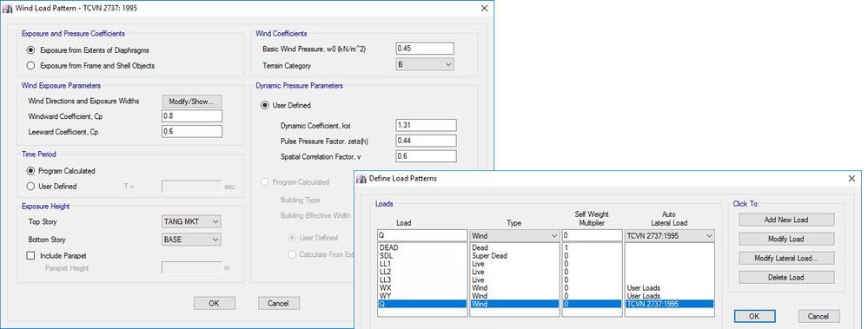Image resolution: width=868 pixels, height=329 pixels.
Task: Select the LL3 load row
Action: coord(422,280)
